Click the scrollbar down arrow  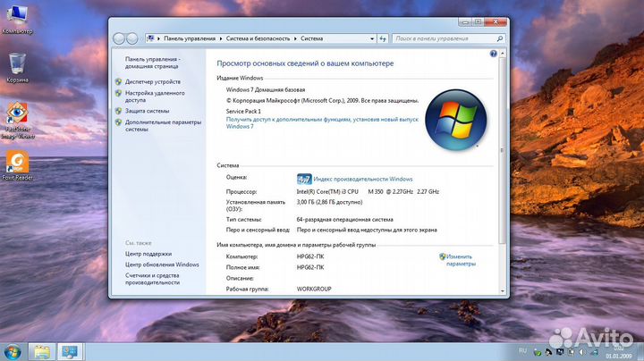pos(503,290)
